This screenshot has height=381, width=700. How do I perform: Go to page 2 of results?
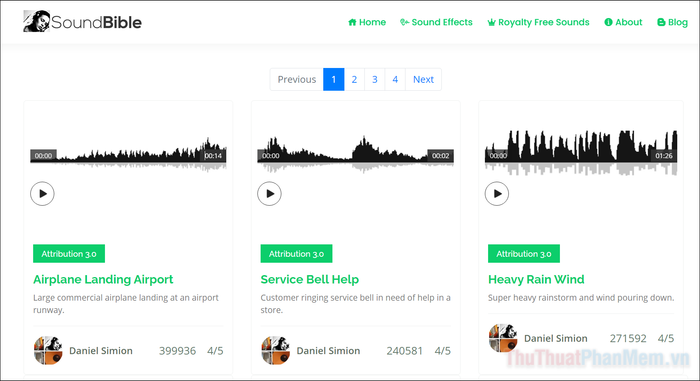(354, 80)
